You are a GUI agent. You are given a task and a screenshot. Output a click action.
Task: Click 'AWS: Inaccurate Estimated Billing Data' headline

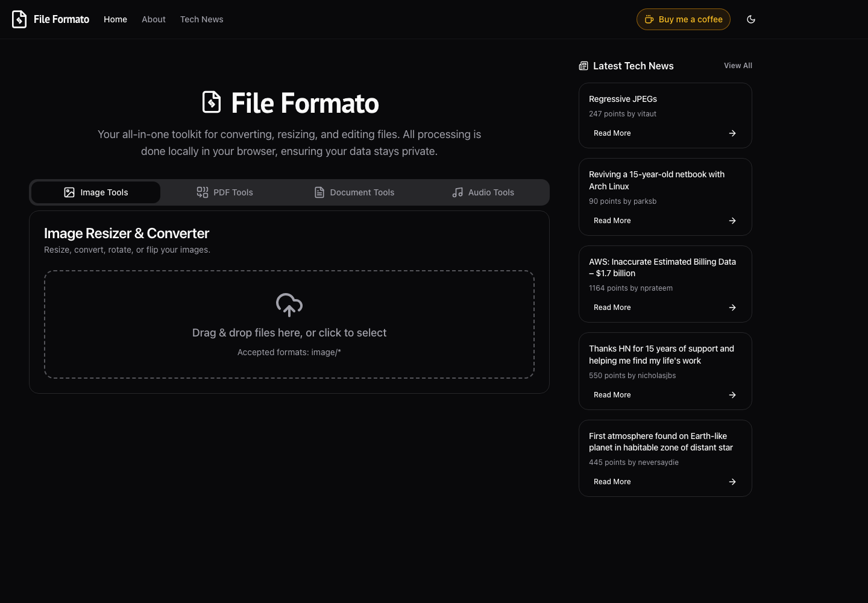pyautogui.click(x=662, y=267)
